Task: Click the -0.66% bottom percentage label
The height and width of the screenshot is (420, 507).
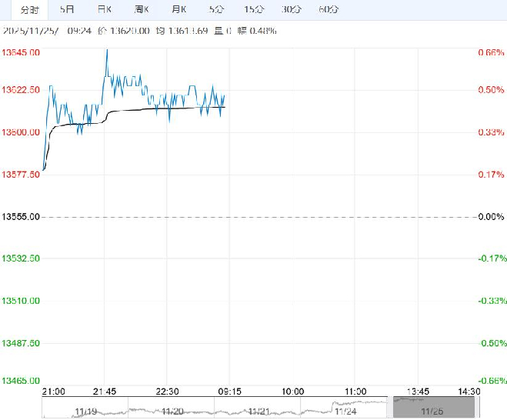Action: coord(490,381)
